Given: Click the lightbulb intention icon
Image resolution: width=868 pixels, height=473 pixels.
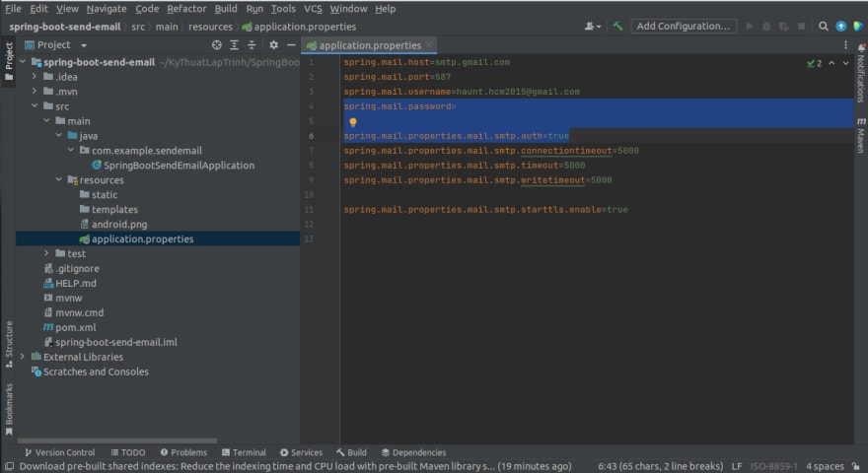Looking at the screenshot, I should 353,122.
